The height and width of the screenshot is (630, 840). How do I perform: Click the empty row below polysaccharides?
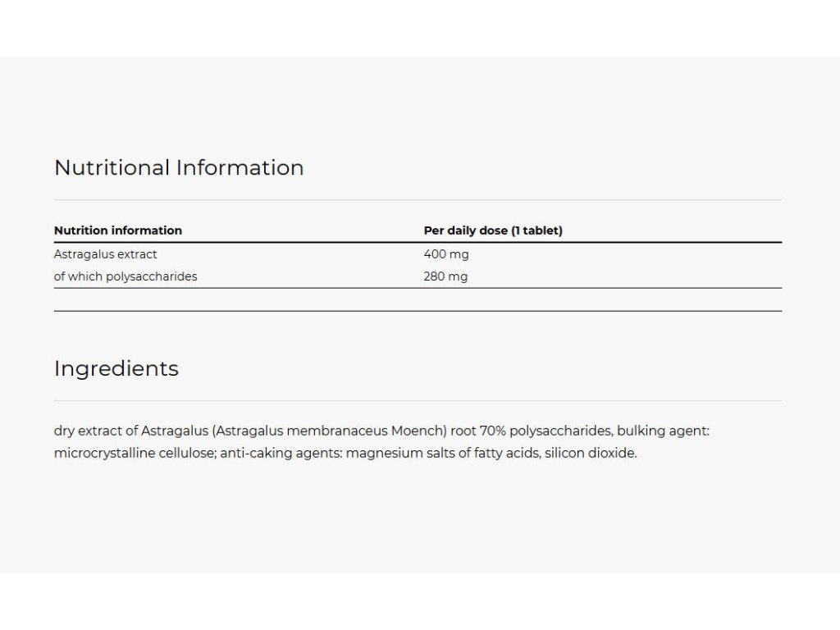[x=418, y=299]
